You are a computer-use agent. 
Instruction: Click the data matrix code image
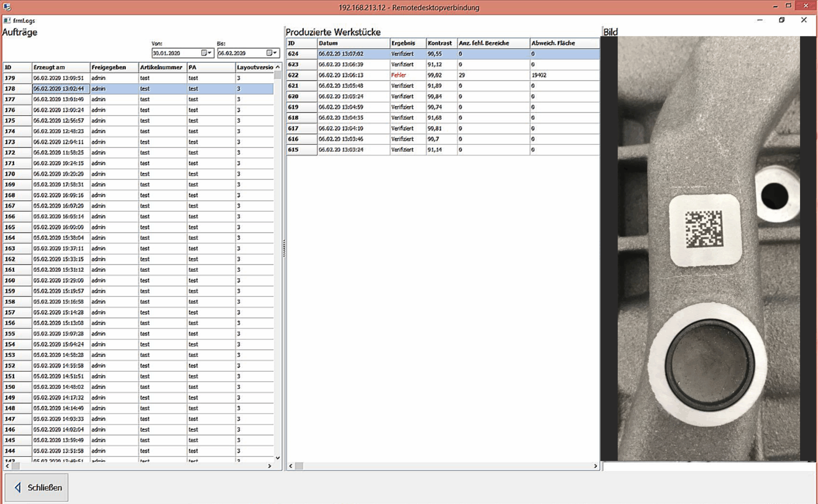[x=704, y=229]
